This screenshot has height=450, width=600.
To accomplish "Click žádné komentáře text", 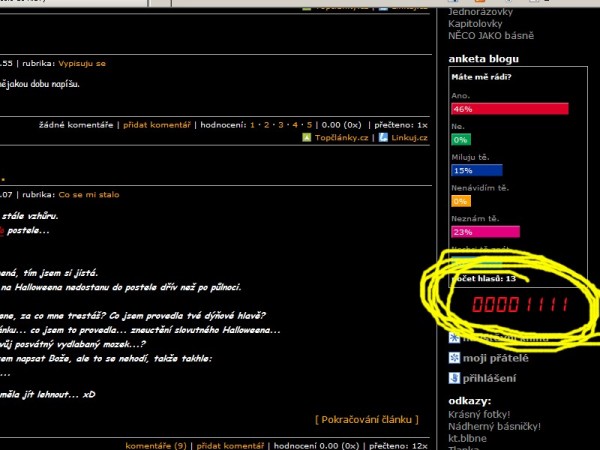I will [x=76, y=125].
